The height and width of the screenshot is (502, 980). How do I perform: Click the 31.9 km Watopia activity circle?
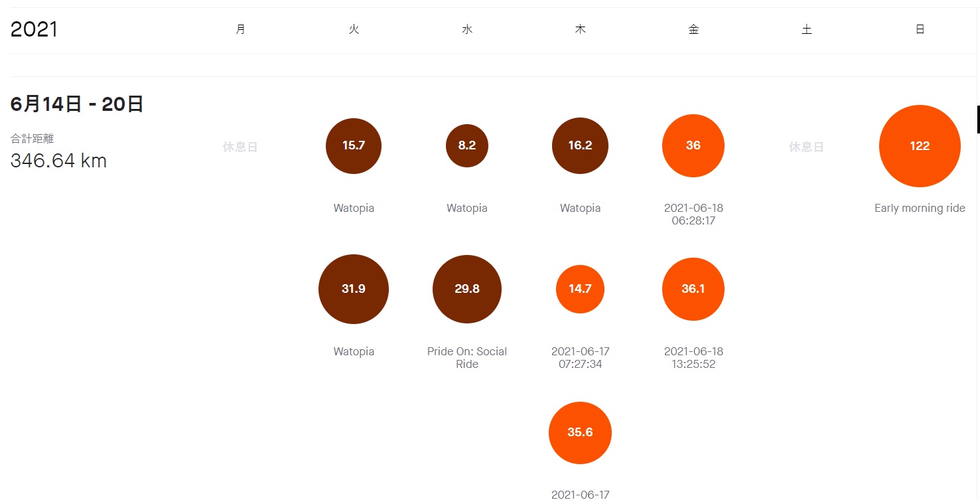(x=354, y=290)
